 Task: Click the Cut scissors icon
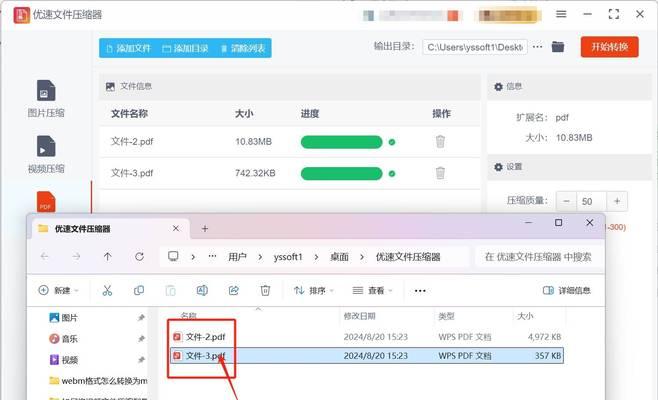107,290
